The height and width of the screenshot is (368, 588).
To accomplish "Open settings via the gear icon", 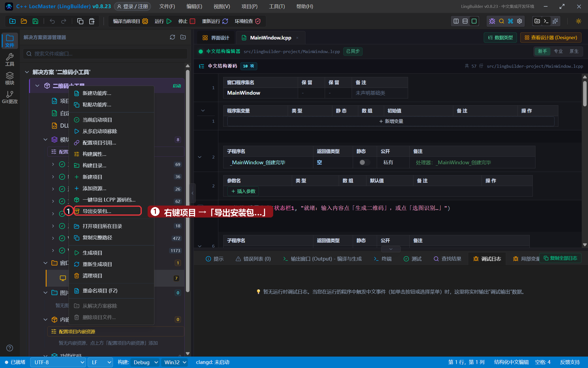I will pos(520,21).
